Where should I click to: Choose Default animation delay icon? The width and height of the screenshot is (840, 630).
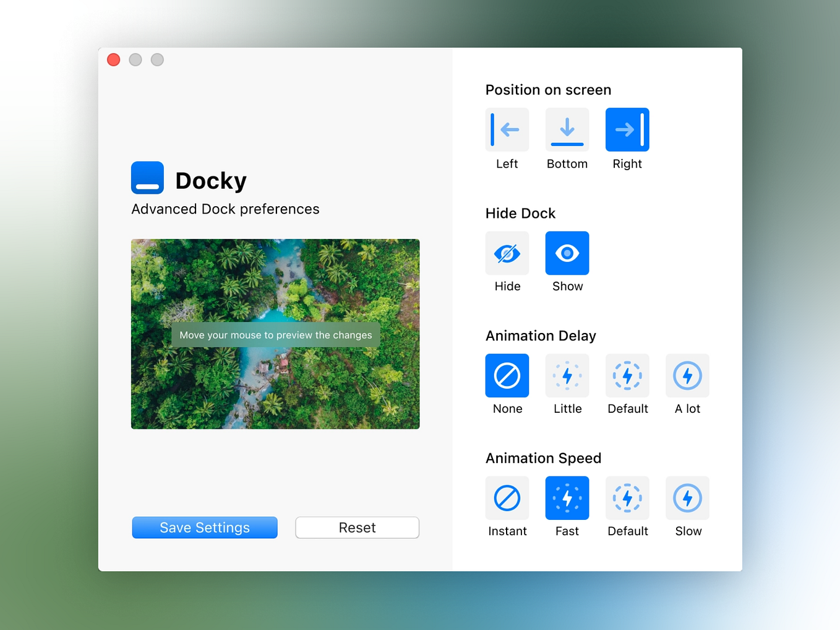pos(627,376)
